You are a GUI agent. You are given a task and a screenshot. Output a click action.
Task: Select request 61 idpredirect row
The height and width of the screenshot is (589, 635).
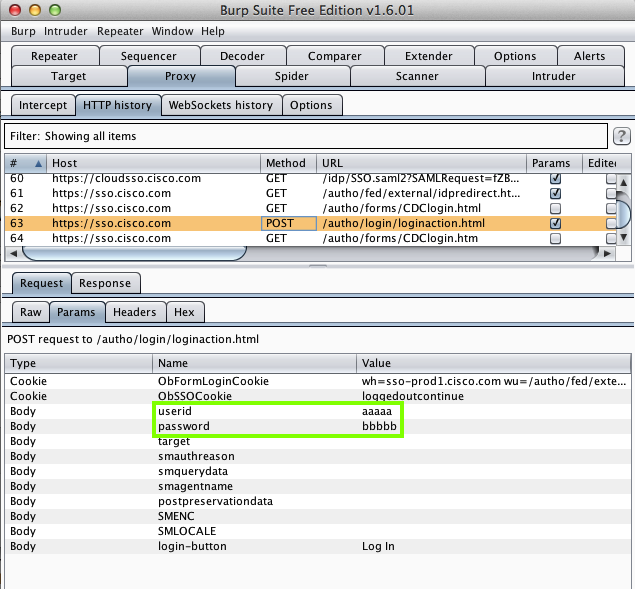pos(300,193)
